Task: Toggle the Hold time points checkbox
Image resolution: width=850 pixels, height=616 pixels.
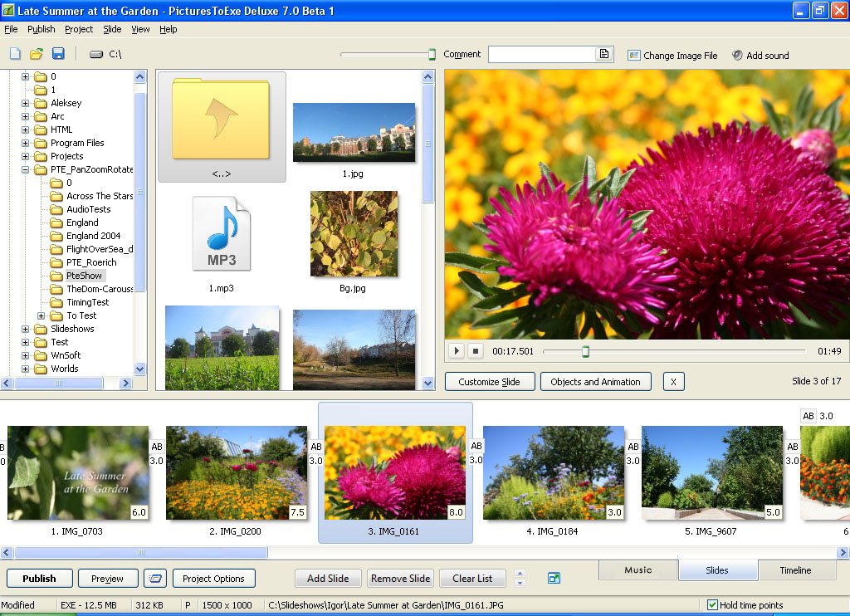Action: pos(712,605)
